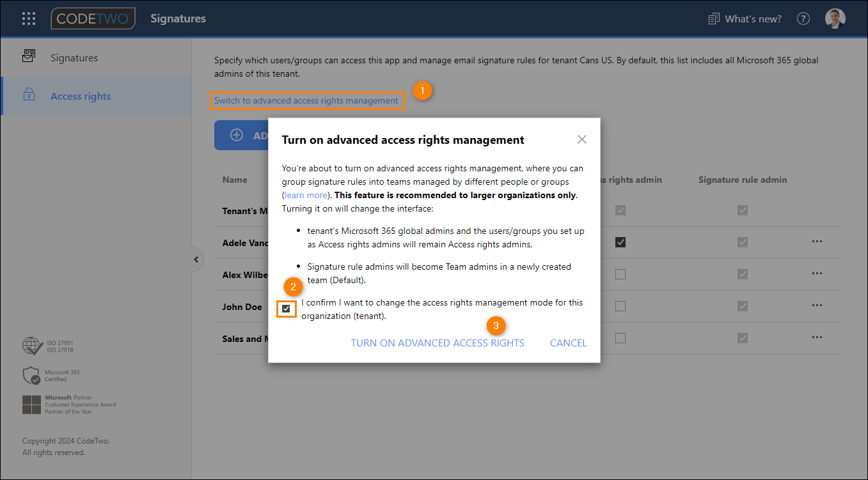The image size is (868, 480).
Task: Open the help question mark icon
Action: [x=803, y=19]
